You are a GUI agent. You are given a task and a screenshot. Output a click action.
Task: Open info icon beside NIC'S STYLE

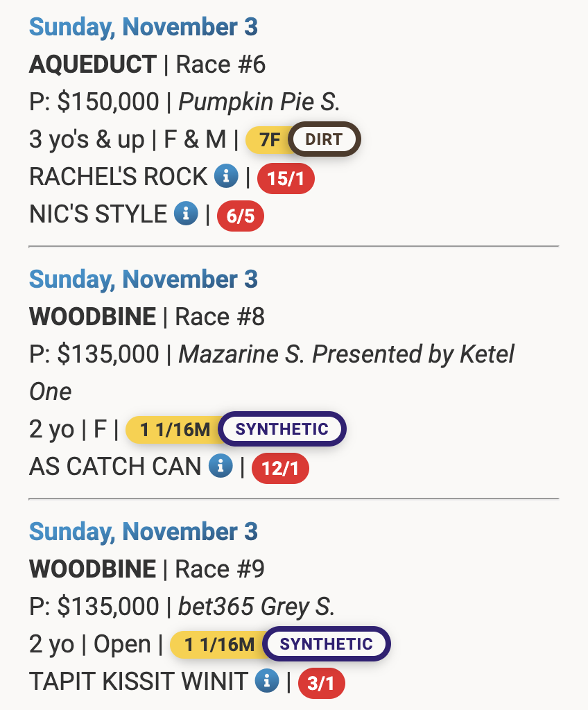click(185, 214)
